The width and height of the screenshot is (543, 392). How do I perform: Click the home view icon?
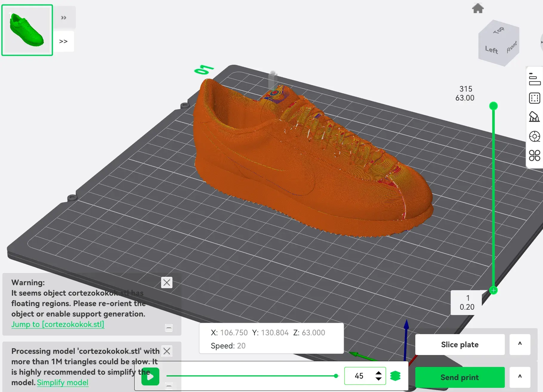(x=478, y=8)
